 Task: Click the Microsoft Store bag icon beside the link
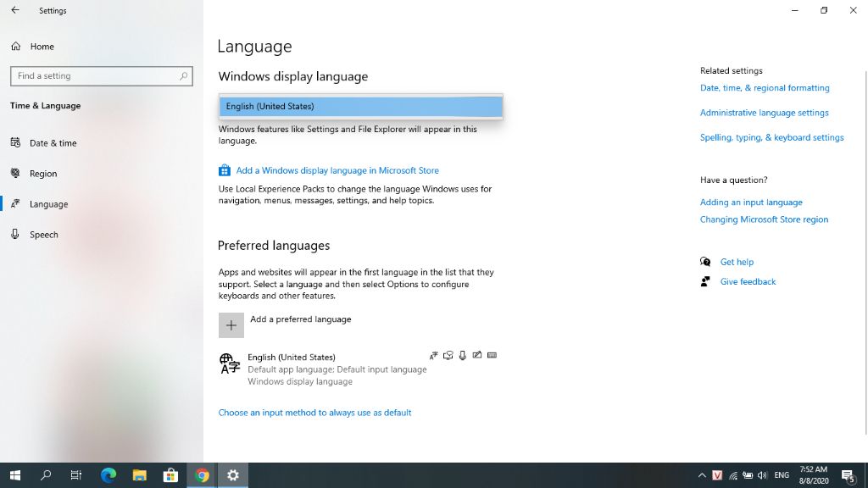tap(224, 169)
